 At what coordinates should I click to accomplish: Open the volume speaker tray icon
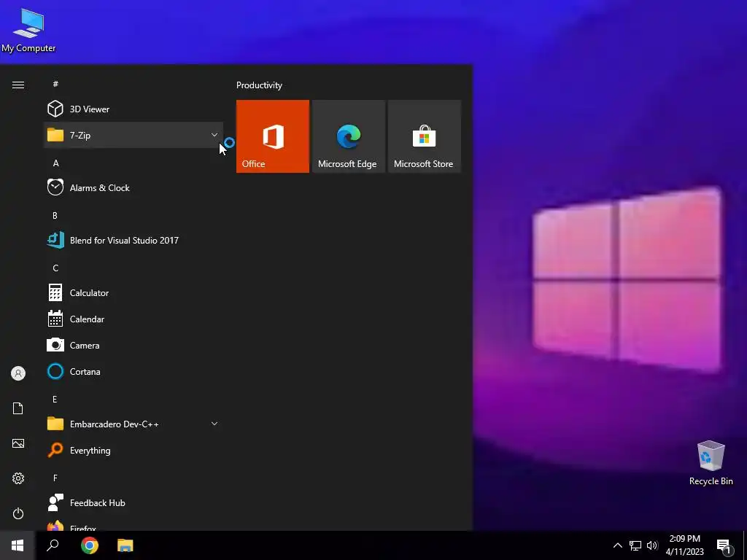coord(652,545)
